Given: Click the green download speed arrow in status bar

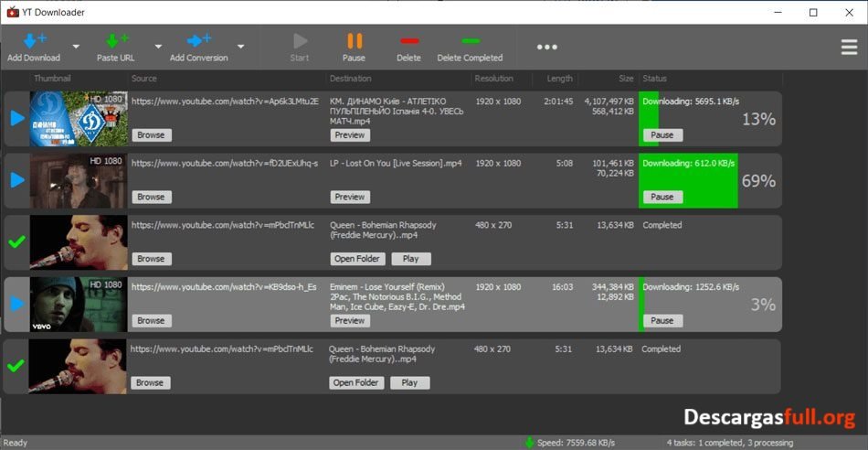Looking at the screenshot, I should tap(529, 443).
